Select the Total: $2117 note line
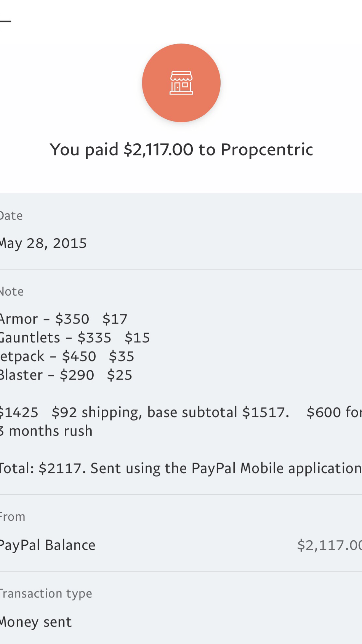 coord(181,468)
